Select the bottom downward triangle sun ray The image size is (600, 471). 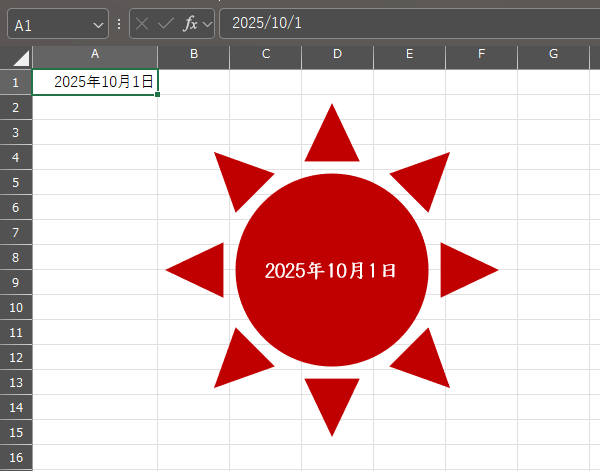coord(332,401)
